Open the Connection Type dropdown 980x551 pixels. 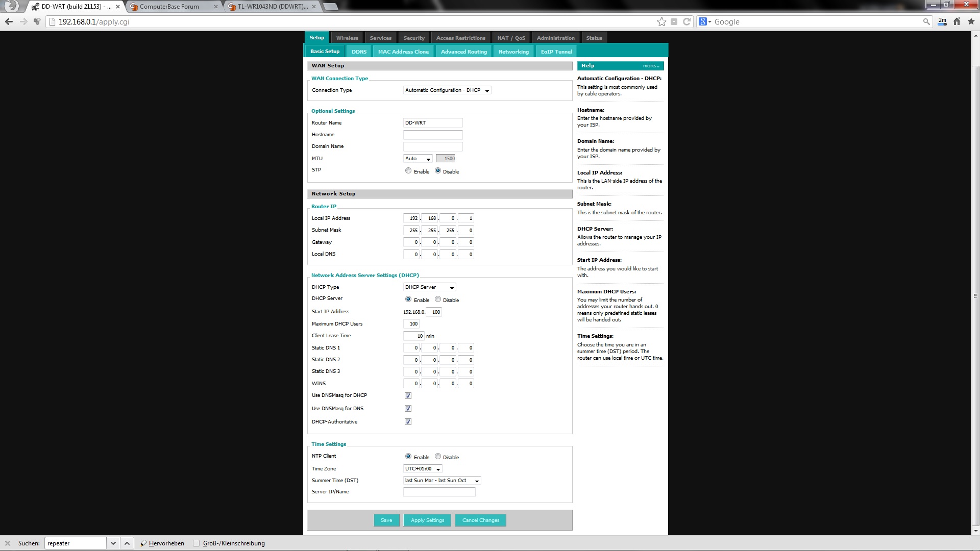[447, 90]
